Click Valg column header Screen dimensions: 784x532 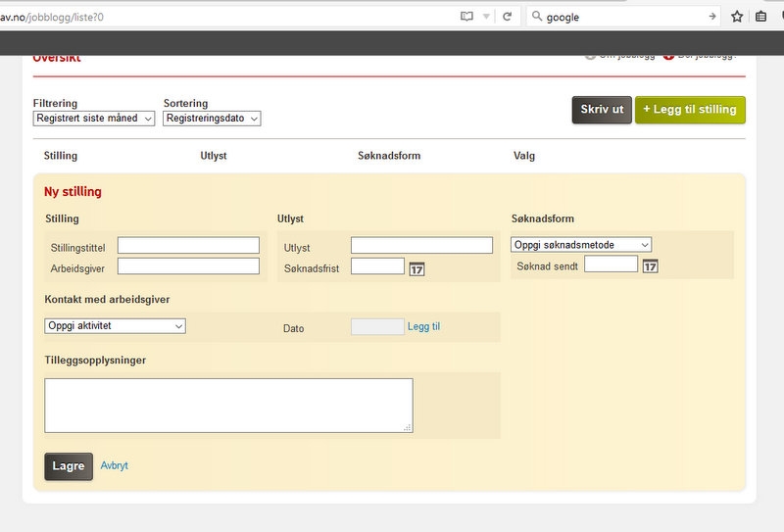pyautogui.click(x=524, y=156)
